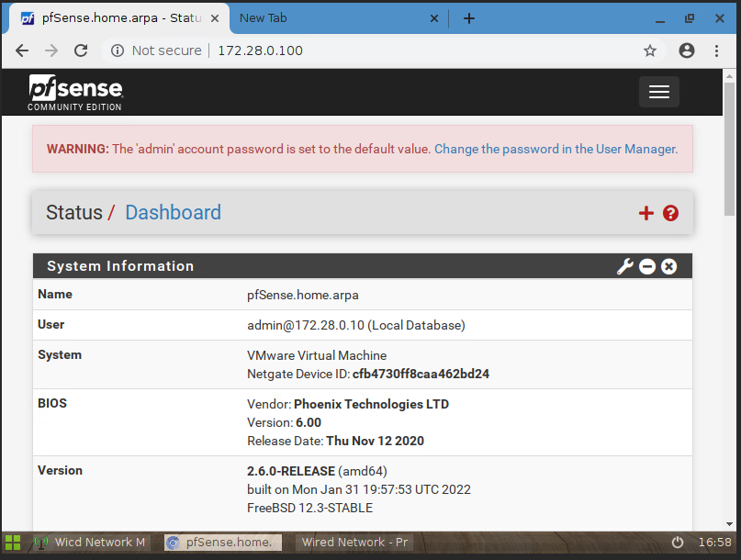Open dashboard help question mark icon
Viewport: 741px width, 560px height.
click(x=670, y=213)
